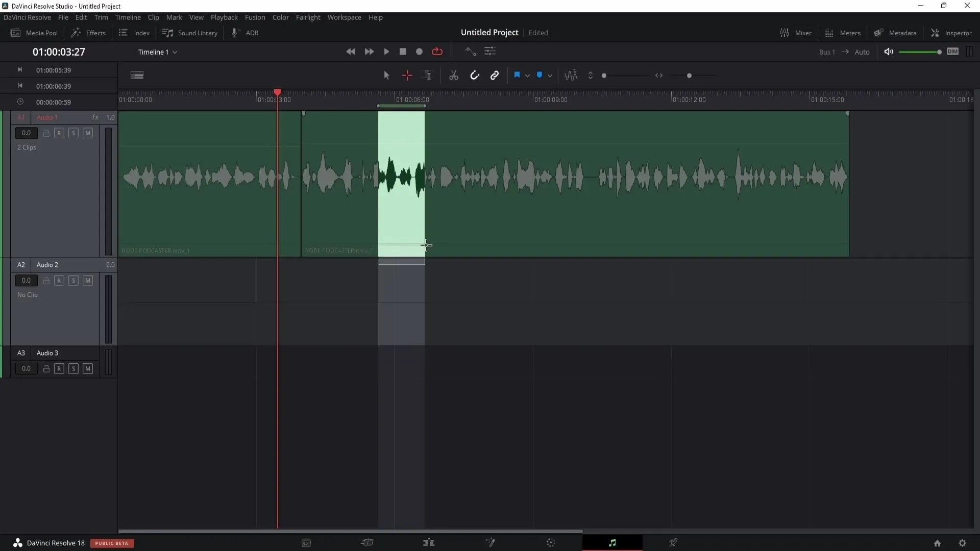The height and width of the screenshot is (551, 980).
Task: Click the horizontal zoom arrows icon
Action: (659, 76)
